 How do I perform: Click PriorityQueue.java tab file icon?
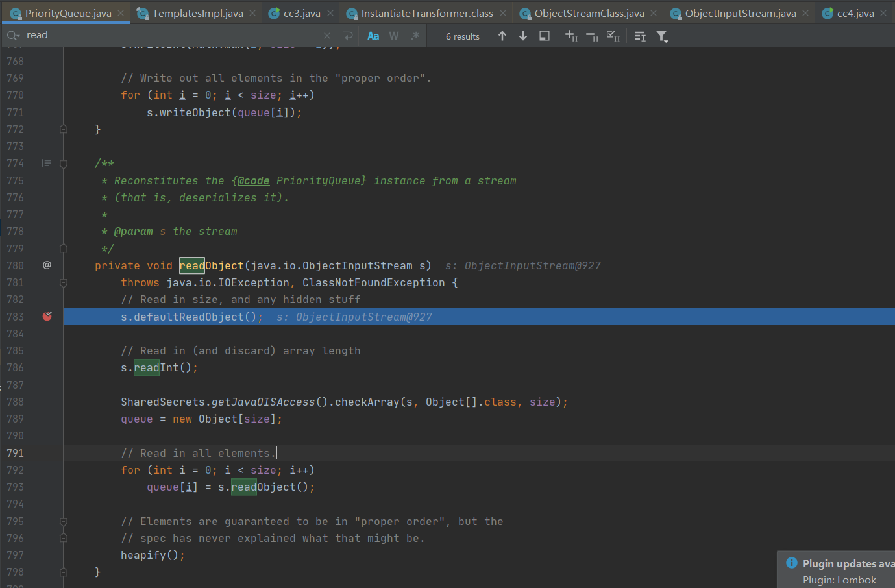[16, 14]
